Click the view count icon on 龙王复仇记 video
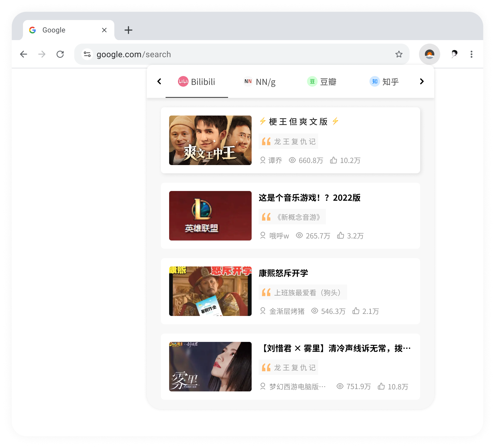The image size is (495, 448). click(292, 160)
